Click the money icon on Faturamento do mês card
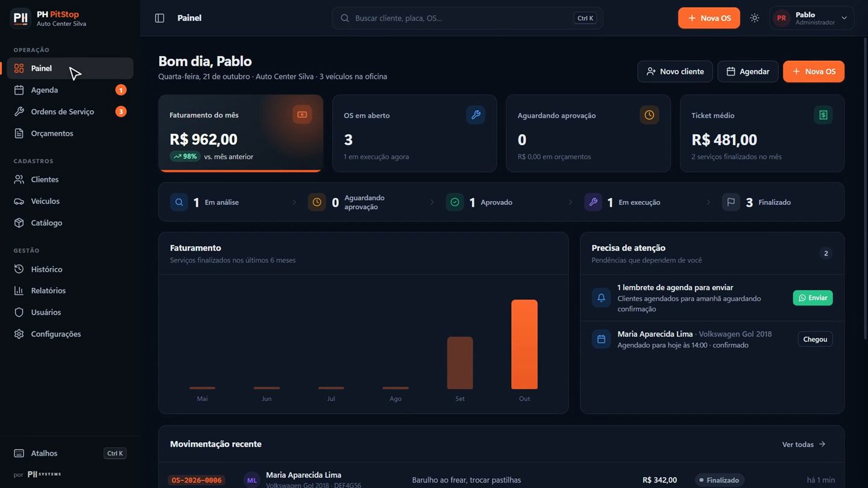 tap(302, 114)
